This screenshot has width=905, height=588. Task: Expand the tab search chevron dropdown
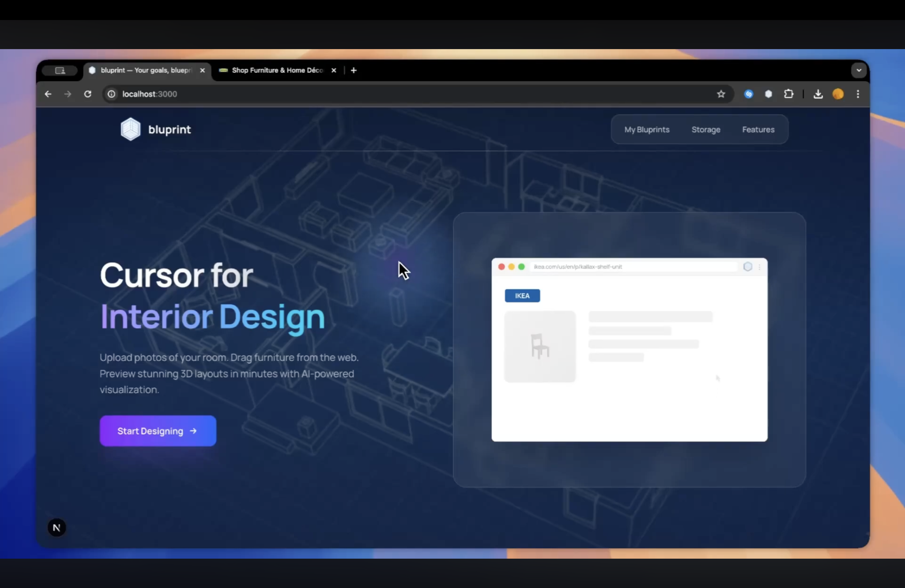click(x=859, y=70)
